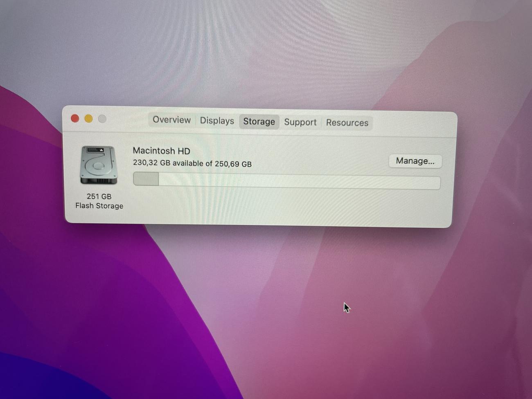Click the used portion of storage bar
This screenshot has width=532, height=399.
(146, 179)
